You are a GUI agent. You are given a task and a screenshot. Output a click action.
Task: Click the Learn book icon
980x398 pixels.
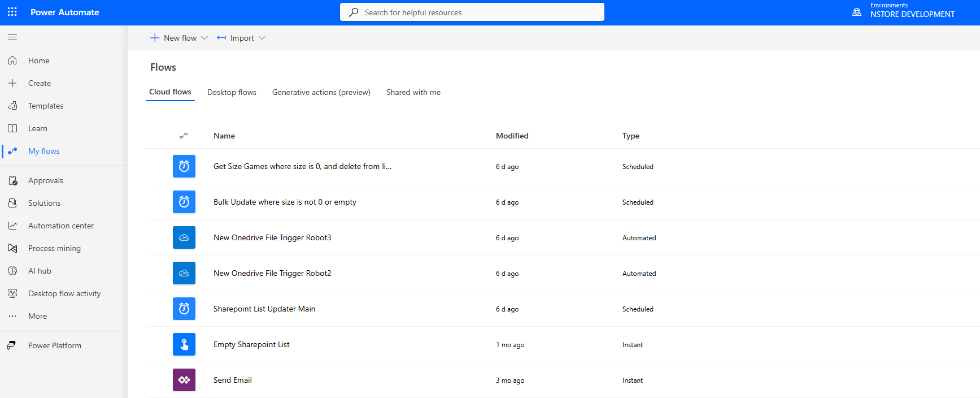click(12, 128)
